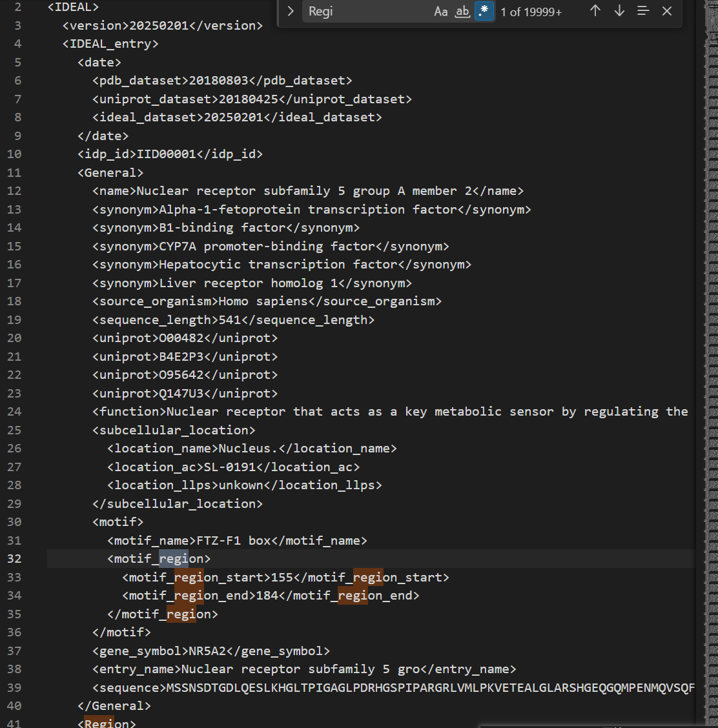Click uniprot ID O95642
The image size is (718, 728).
coord(181,375)
